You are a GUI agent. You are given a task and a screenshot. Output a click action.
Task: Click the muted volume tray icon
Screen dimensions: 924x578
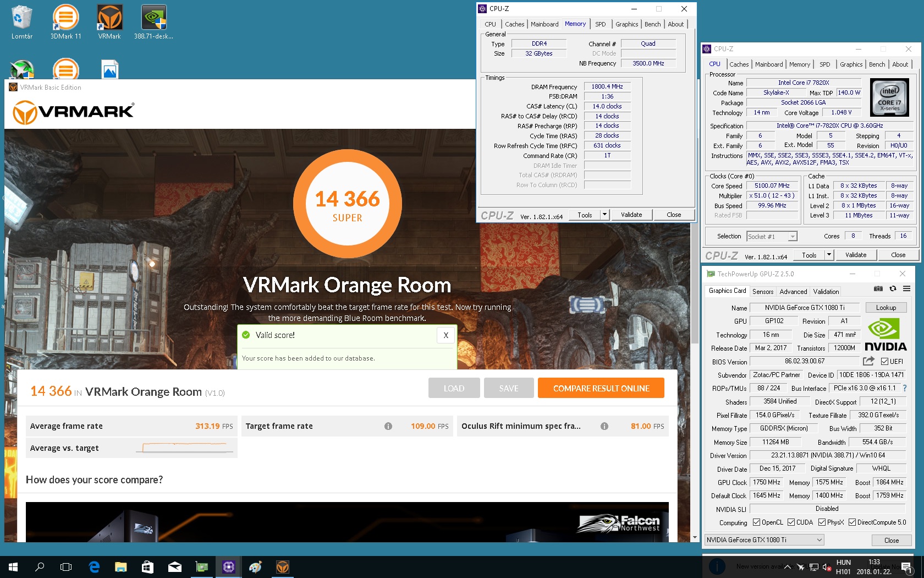click(826, 567)
